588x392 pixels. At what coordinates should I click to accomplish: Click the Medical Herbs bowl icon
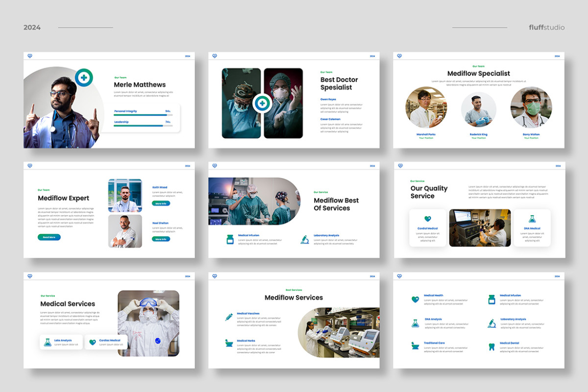point(228,344)
